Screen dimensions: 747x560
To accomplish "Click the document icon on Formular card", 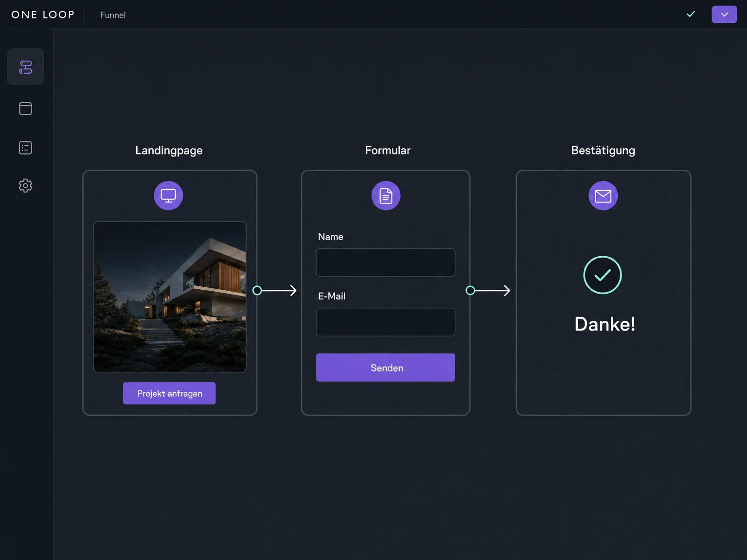I will [x=386, y=195].
